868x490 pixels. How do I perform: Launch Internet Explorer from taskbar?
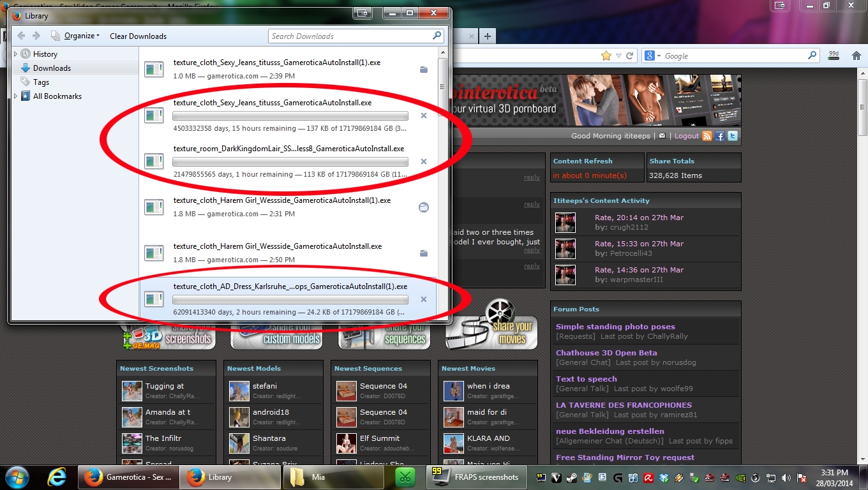pyautogui.click(x=57, y=477)
